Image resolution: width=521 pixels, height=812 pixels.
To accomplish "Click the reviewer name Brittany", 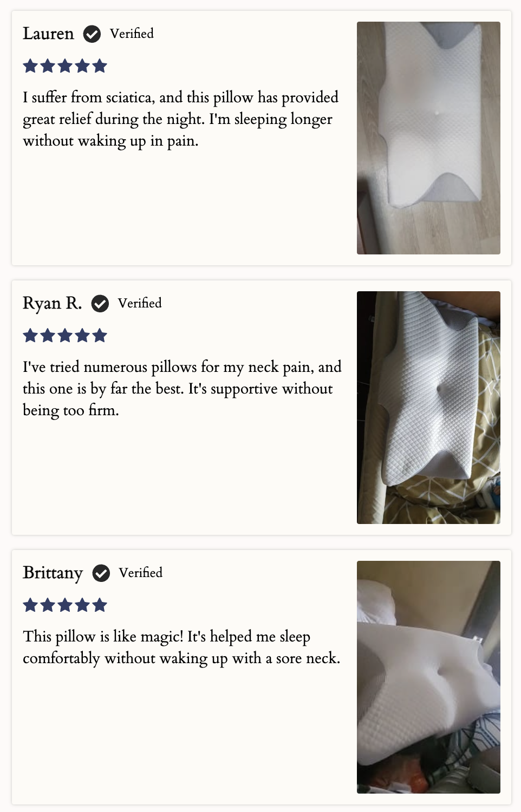I will 53,573.
